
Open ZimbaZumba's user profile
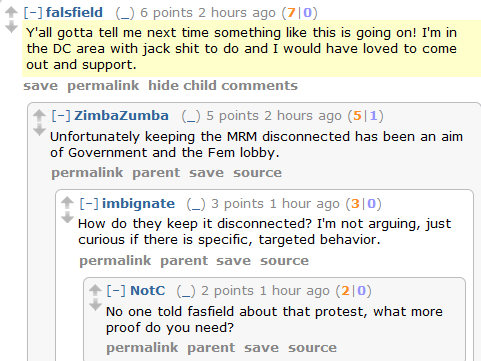(121, 116)
